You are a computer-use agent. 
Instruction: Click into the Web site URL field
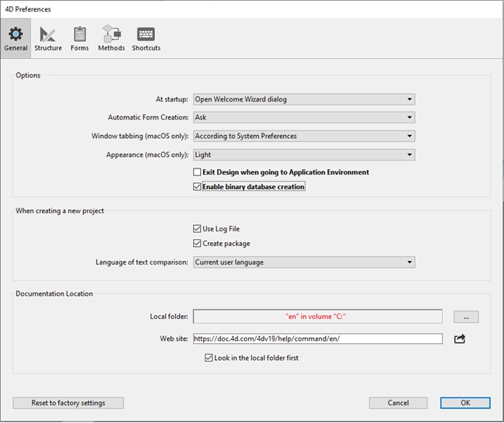(x=317, y=338)
